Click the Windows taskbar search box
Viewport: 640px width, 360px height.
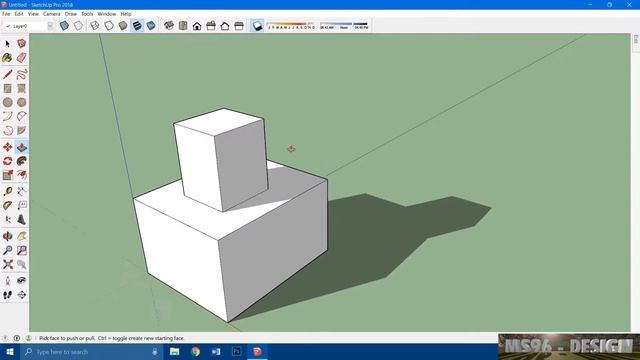[x=92, y=352]
